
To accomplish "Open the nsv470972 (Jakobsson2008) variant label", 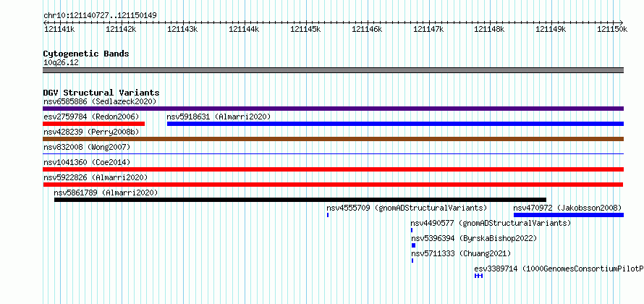I will [567, 208].
